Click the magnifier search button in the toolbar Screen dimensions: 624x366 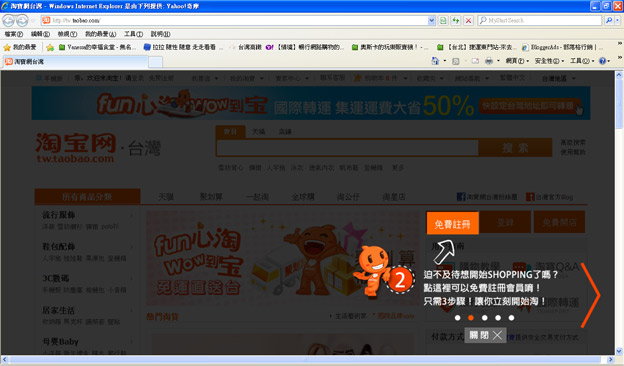[x=608, y=20]
